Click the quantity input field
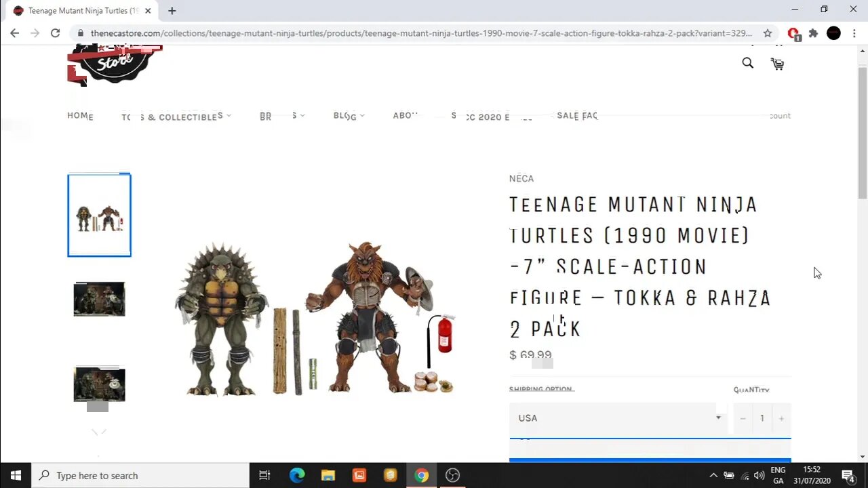The width and height of the screenshot is (868, 488). tap(762, 418)
